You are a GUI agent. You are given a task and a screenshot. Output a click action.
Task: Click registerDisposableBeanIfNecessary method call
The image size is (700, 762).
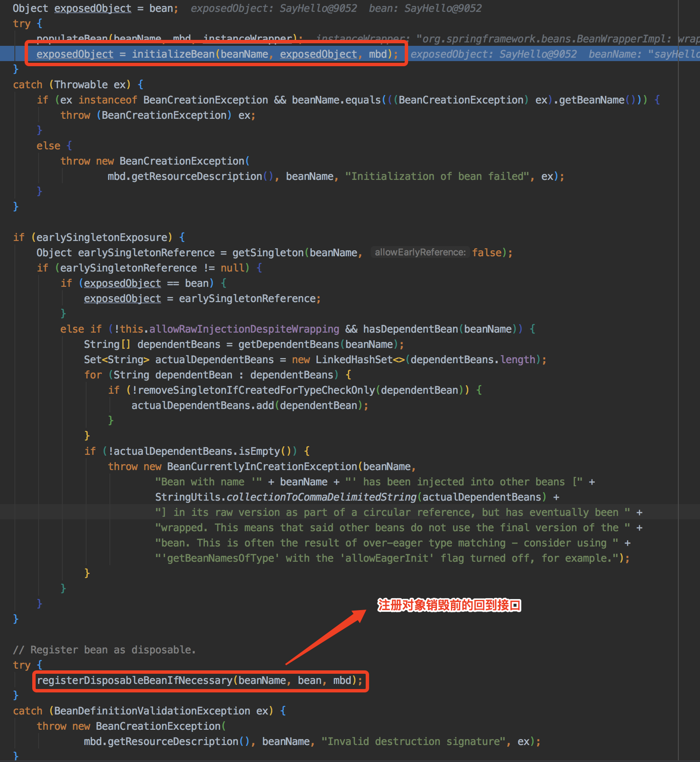134,681
